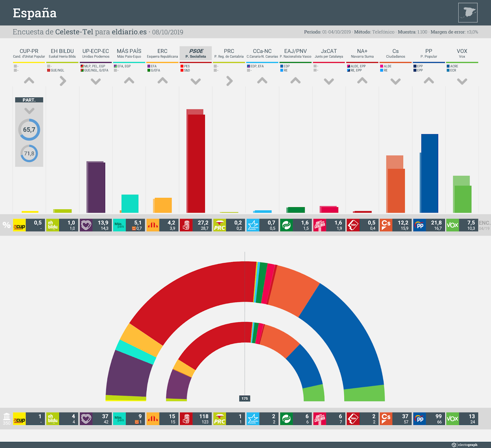Screen dimensions: 491x448
Task: Click the right chevron under EH BILDU
Action: [63, 81]
